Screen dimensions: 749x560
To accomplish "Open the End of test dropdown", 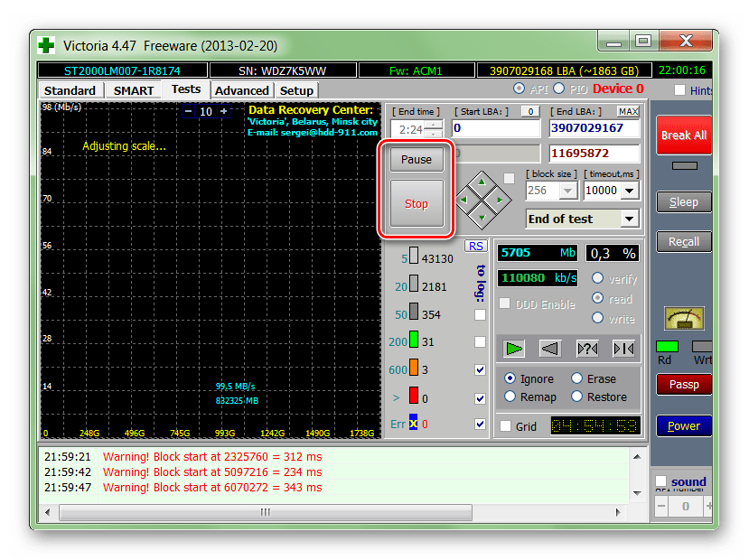I will 630,219.
